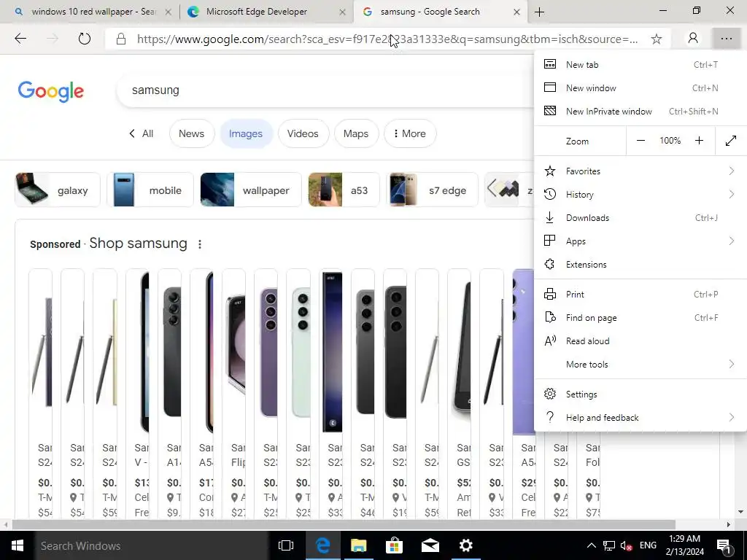Open Edge Settings from the menu
This screenshot has height=560, width=747.
coord(640,394)
